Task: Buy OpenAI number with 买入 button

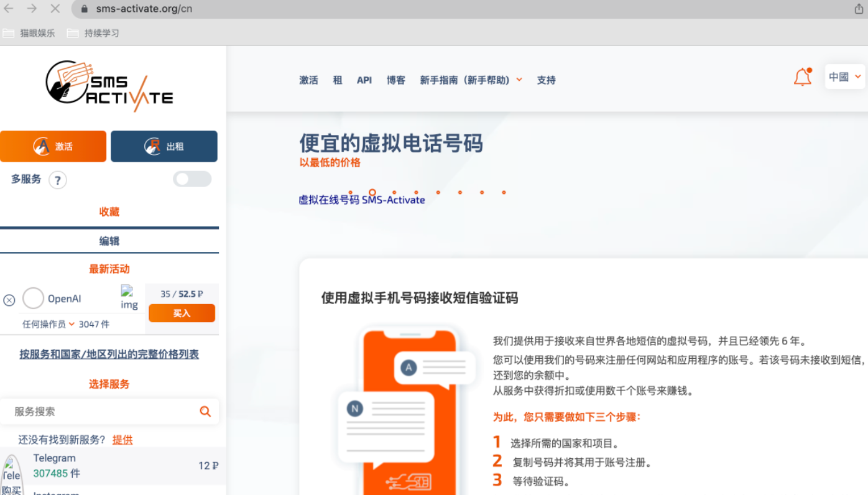Action: click(182, 313)
